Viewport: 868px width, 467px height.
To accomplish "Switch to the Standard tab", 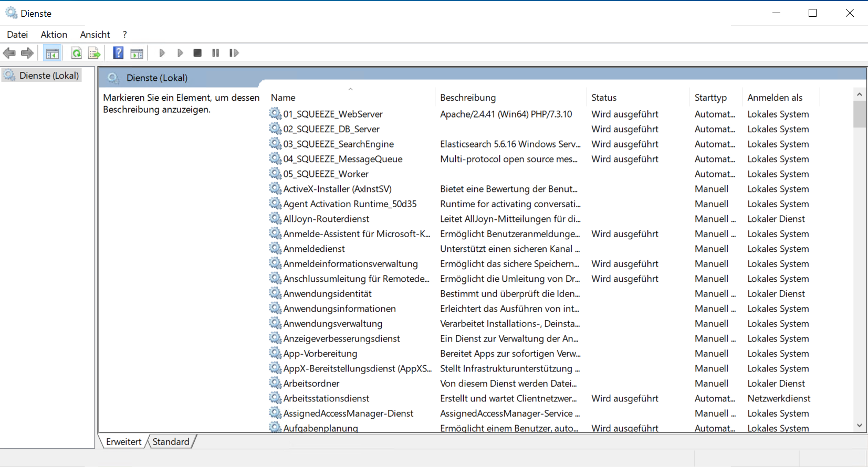I will coord(171,442).
